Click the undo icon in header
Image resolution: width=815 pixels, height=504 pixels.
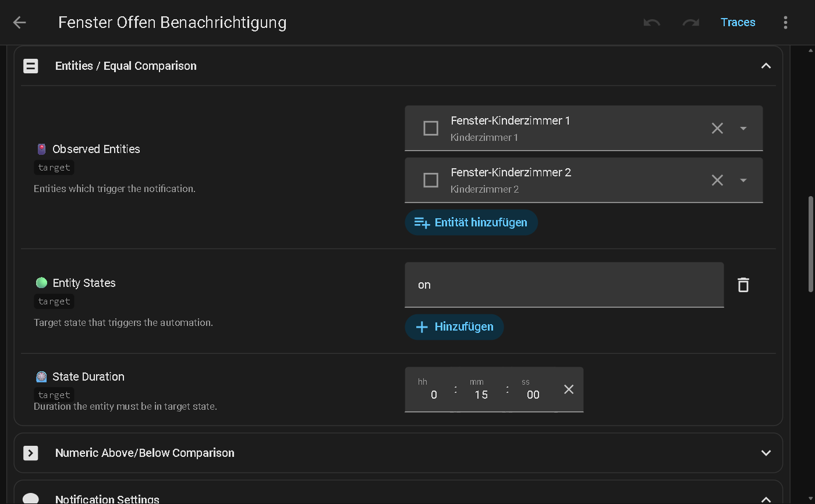point(651,23)
